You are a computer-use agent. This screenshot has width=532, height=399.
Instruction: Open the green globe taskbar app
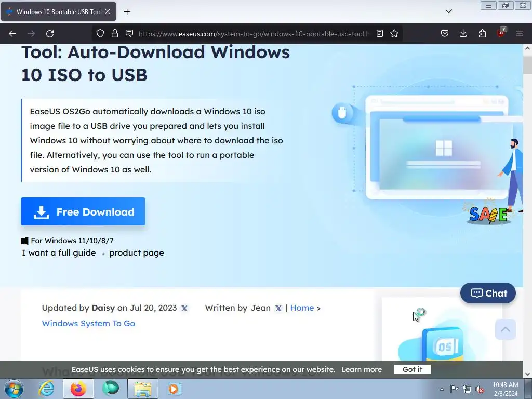[111, 389]
